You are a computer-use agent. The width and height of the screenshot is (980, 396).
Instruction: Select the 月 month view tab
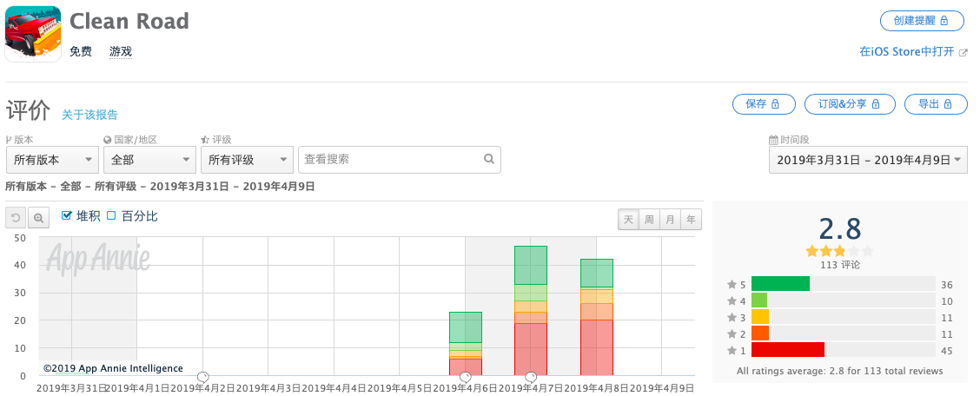670,220
